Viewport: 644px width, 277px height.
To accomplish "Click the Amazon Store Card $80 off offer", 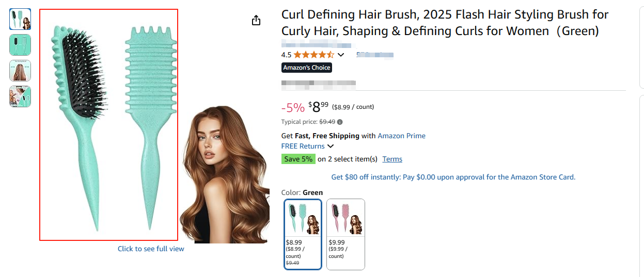I will tap(453, 177).
